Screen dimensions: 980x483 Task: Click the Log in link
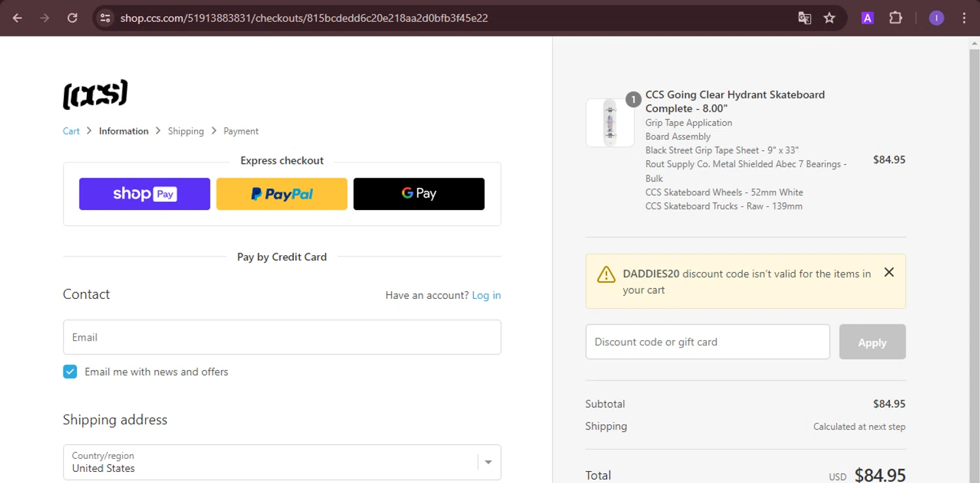point(486,296)
